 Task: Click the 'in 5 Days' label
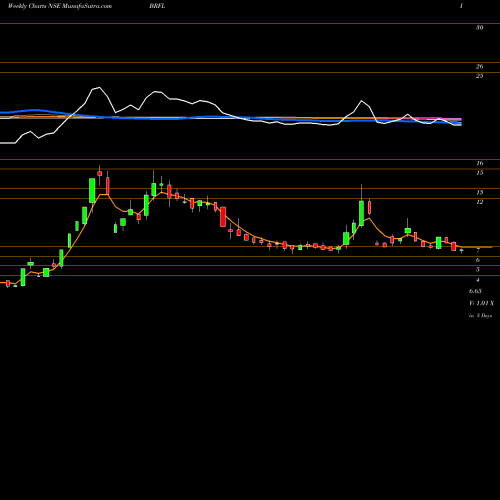click(x=480, y=315)
